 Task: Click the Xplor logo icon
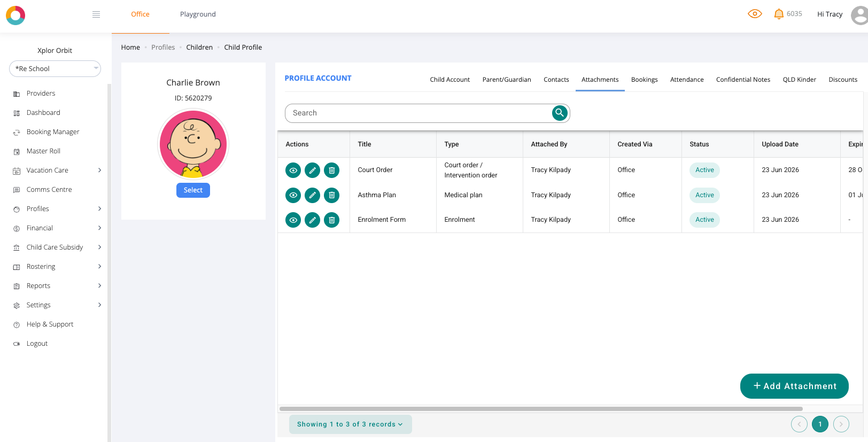point(15,15)
